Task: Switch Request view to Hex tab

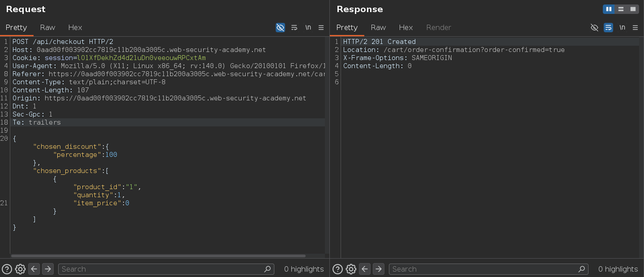Action: click(75, 27)
